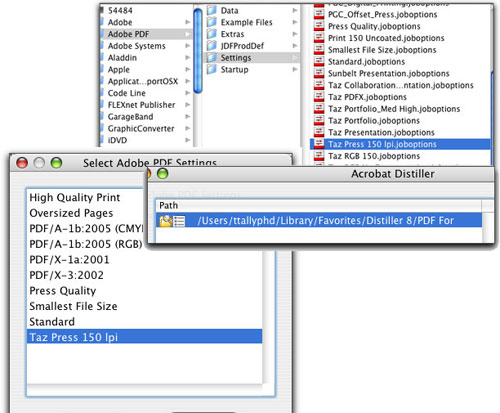Close the Select Adobe PDF Settings window
This screenshot has height=413, width=500.
coord(22,163)
